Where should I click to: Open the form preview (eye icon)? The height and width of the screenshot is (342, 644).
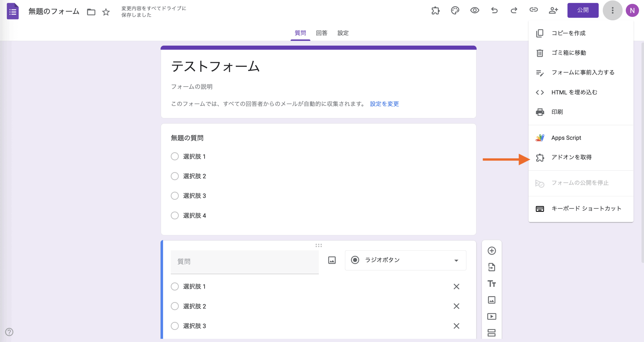point(475,10)
